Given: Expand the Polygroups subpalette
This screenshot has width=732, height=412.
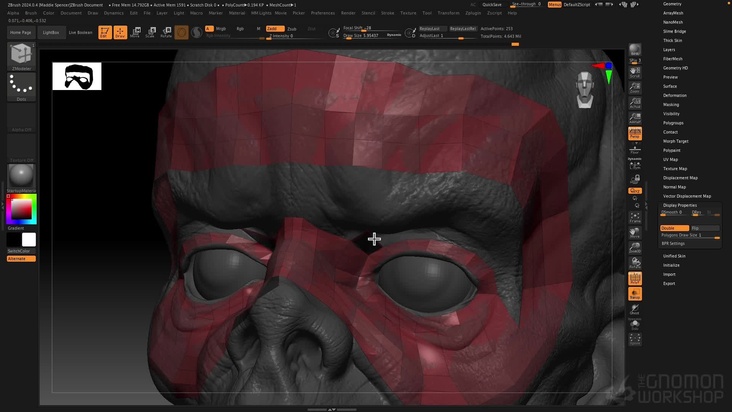Looking at the screenshot, I should tap(673, 123).
